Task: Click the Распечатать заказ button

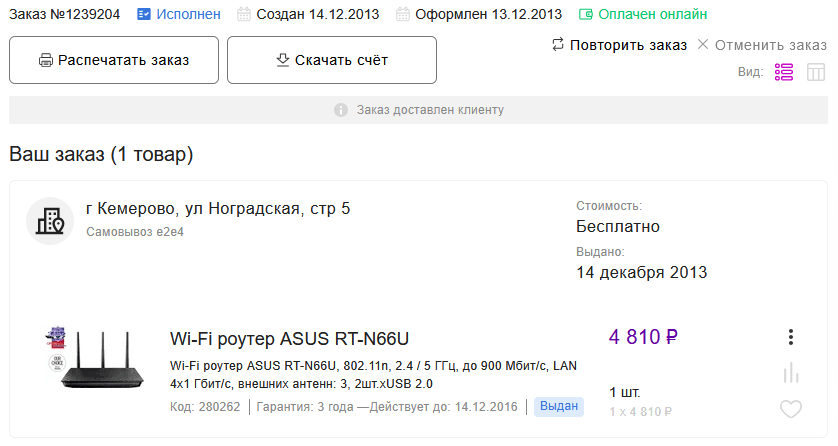Action: click(x=114, y=60)
